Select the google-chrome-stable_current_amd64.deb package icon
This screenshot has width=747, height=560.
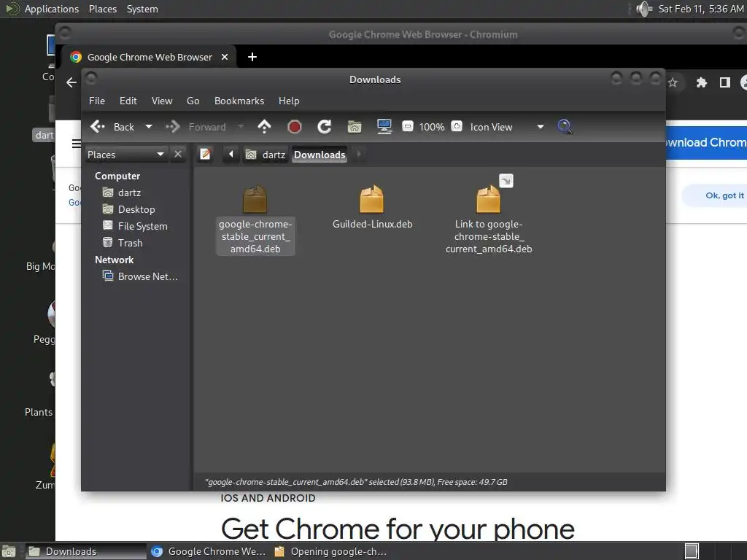click(255, 199)
